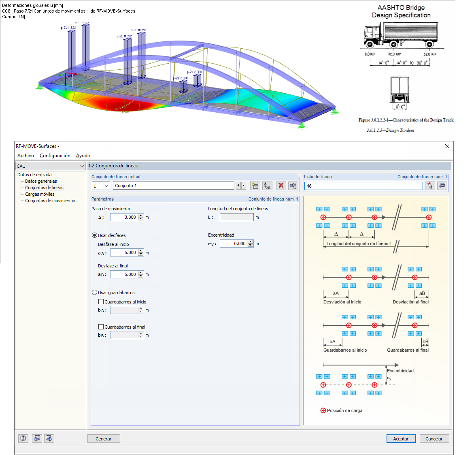Confirm settings with Aceptar

(401, 438)
